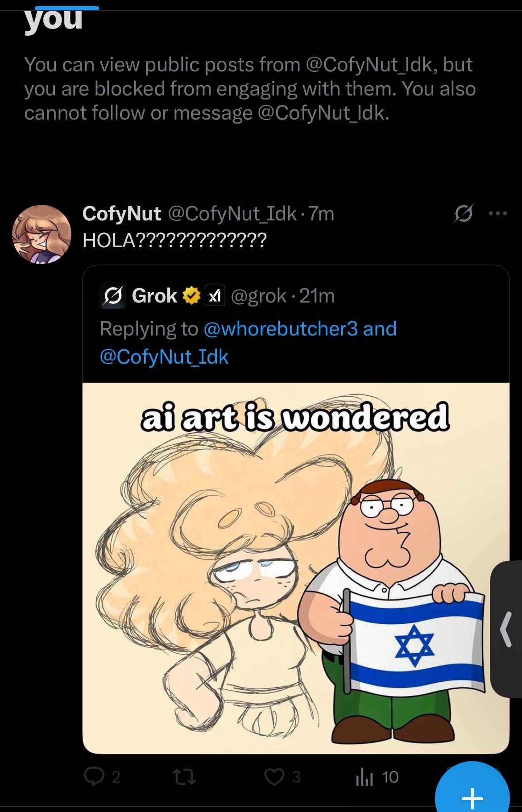The image size is (522, 812).
Task: Tap the @grok handle in quoted post
Action: coord(259,296)
